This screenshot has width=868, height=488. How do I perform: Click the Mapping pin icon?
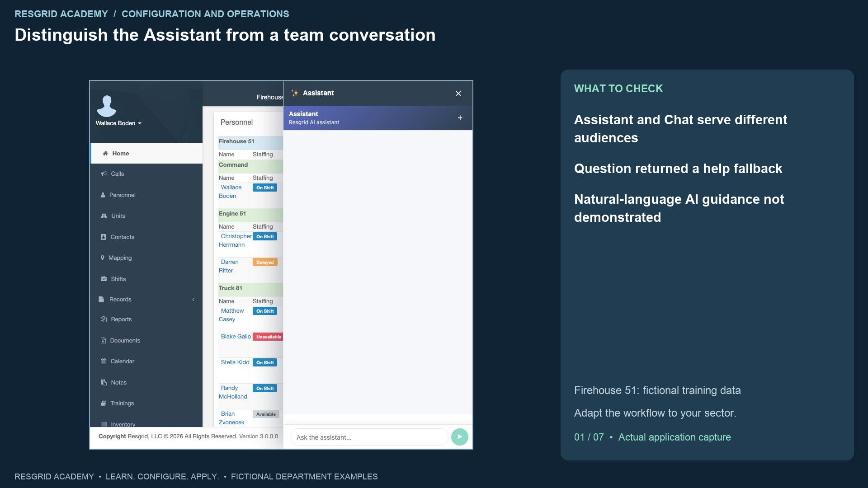(103, 258)
